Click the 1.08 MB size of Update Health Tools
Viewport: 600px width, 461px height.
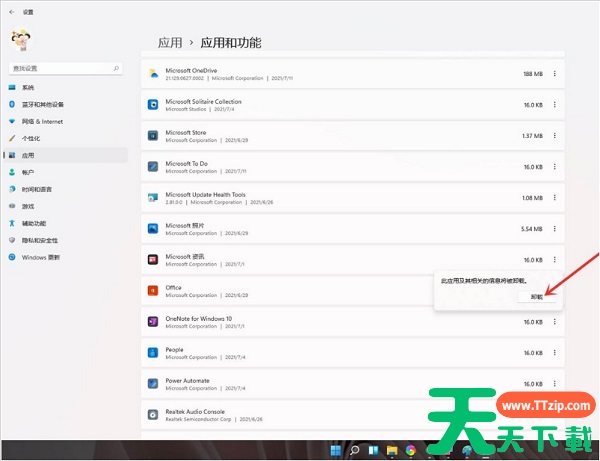coord(532,198)
